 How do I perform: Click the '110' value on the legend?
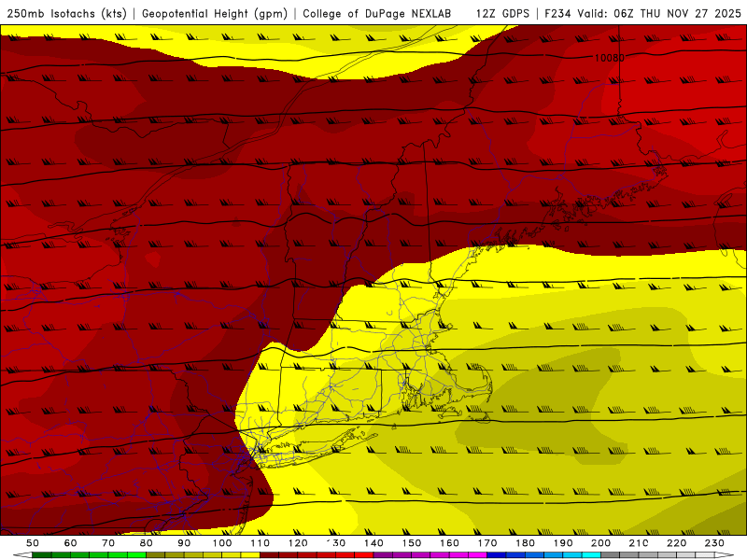click(x=261, y=543)
